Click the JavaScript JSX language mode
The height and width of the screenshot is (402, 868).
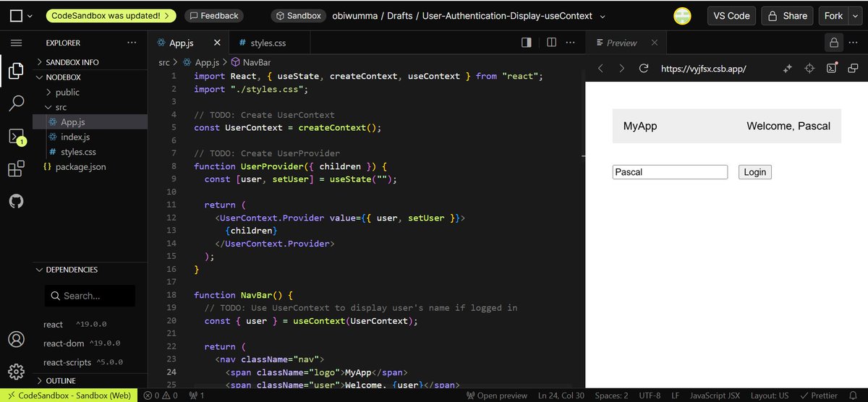point(715,395)
